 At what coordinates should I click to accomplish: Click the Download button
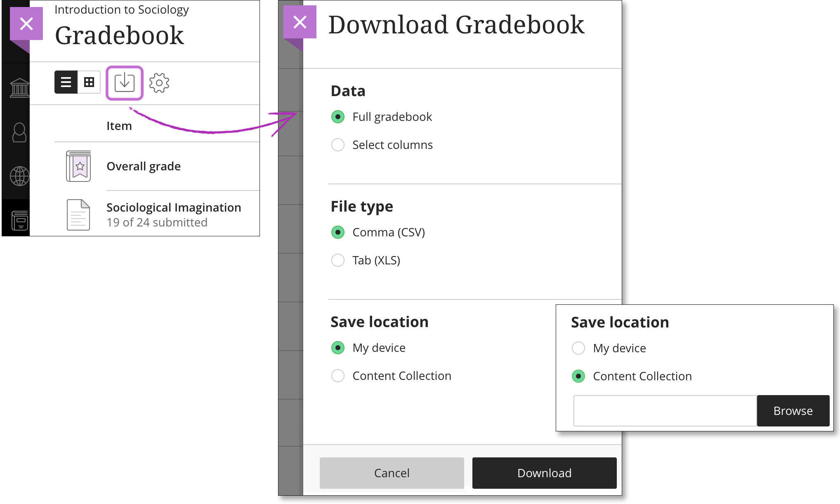point(544,473)
